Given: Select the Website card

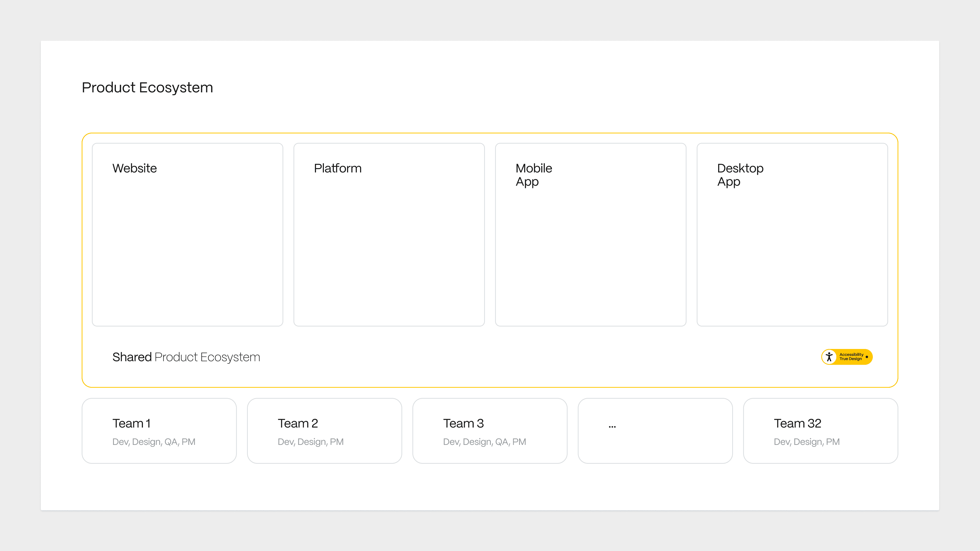Looking at the screenshot, I should click(x=187, y=234).
